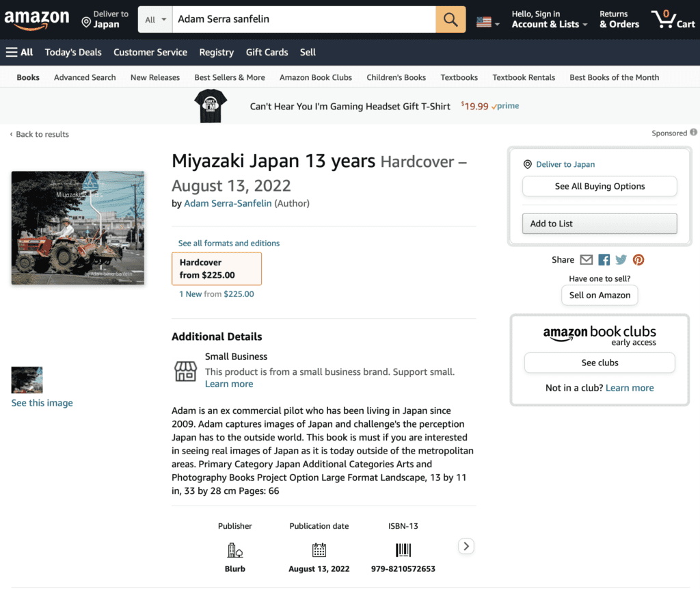Click the gaming headset T-shirt ad image

(x=211, y=106)
